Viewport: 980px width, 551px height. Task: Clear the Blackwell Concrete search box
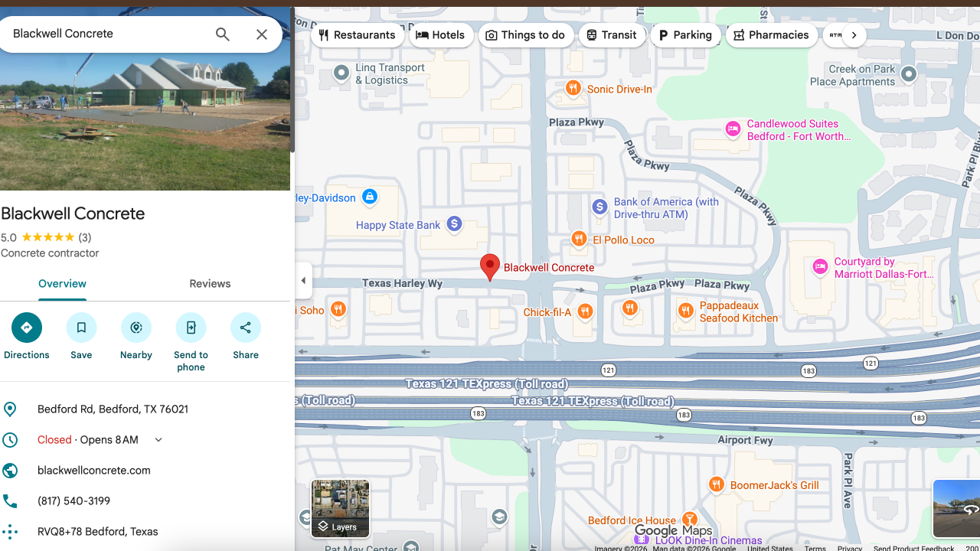point(262,34)
